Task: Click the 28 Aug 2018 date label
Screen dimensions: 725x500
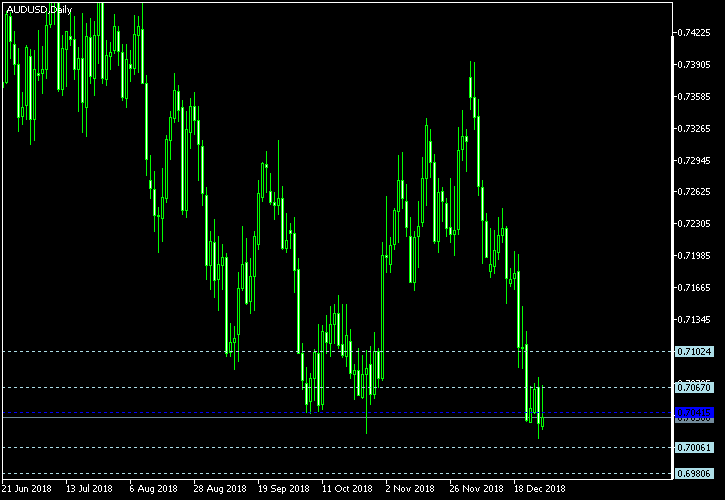Action: (x=218, y=488)
